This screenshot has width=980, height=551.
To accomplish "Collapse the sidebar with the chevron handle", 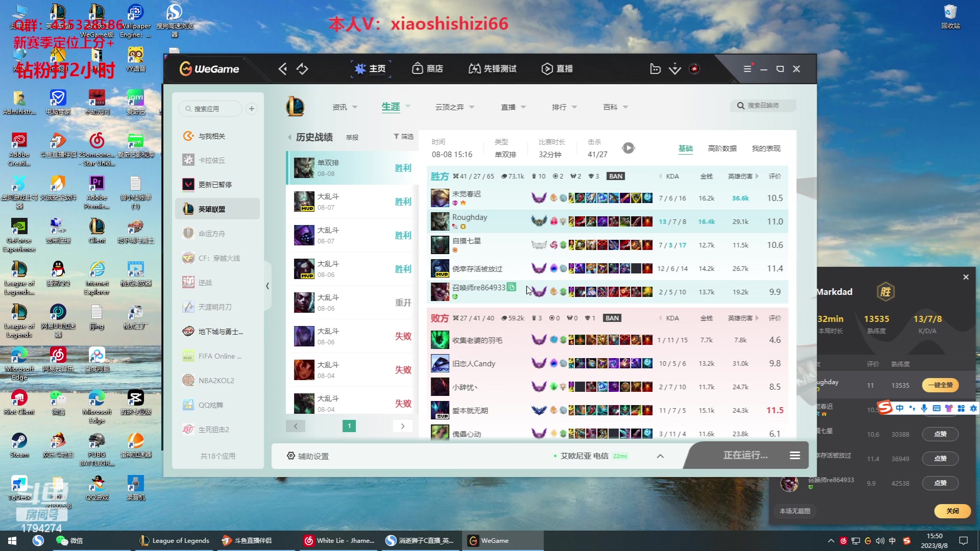I will pyautogui.click(x=267, y=286).
